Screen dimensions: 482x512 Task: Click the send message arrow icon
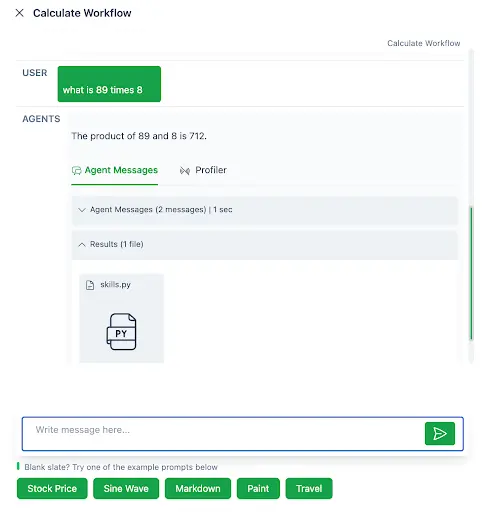440,433
